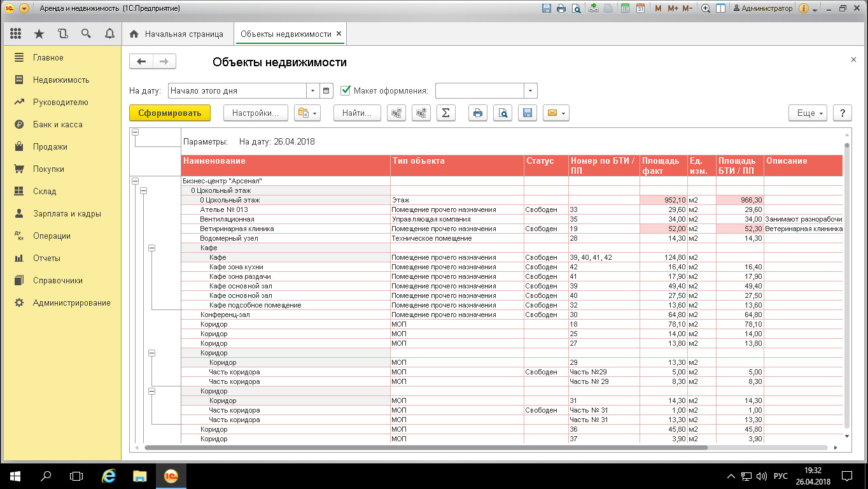Image resolution: width=868 pixels, height=489 pixels.
Task: Click the Sum (Σ) toolbar icon
Action: (445, 113)
